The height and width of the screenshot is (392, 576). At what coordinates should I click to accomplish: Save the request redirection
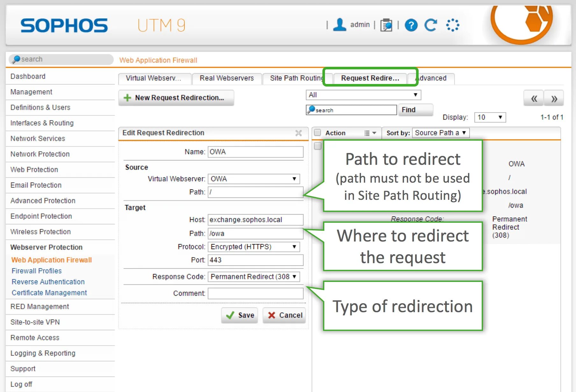tap(240, 315)
